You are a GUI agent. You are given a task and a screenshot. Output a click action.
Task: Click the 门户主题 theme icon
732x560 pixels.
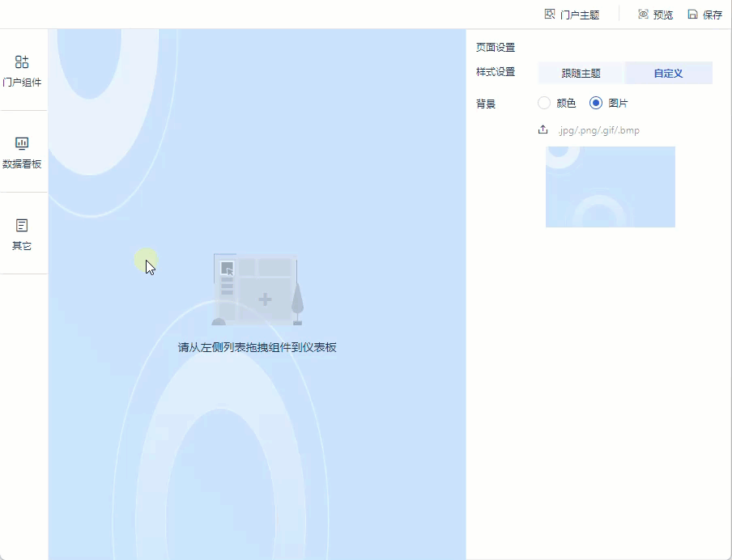coord(550,15)
